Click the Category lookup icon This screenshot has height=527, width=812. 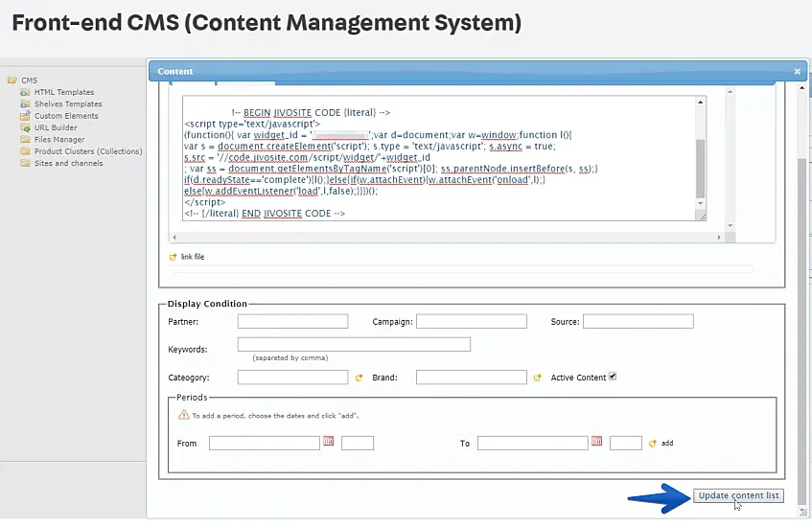[359, 378]
